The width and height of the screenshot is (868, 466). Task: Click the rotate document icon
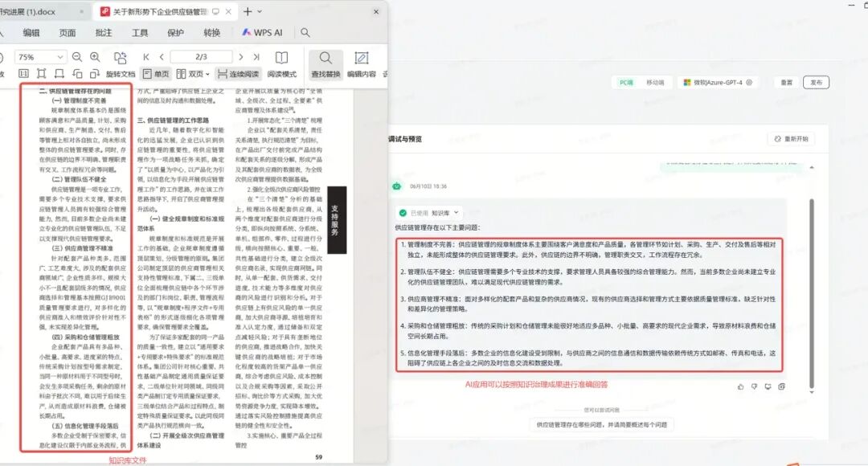tap(120, 58)
